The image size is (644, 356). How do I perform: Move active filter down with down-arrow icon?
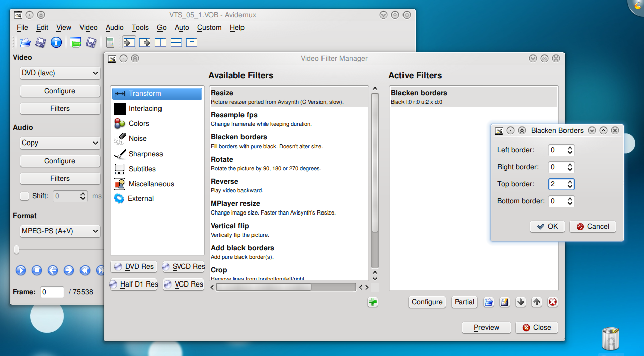click(x=521, y=302)
